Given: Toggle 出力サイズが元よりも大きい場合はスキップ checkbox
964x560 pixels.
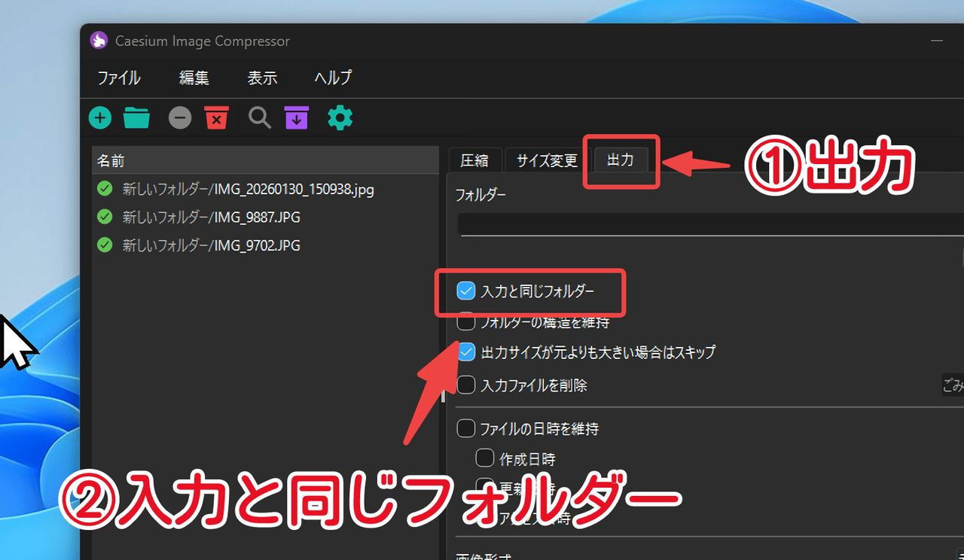Looking at the screenshot, I should click(x=466, y=352).
